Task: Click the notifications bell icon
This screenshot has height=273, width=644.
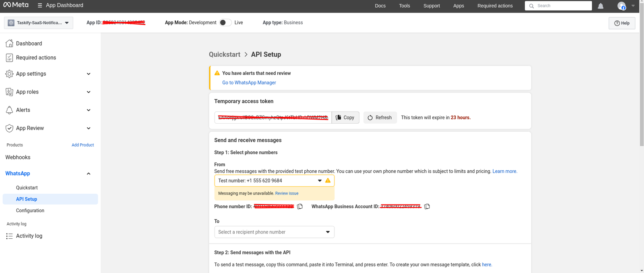Action: (x=601, y=6)
